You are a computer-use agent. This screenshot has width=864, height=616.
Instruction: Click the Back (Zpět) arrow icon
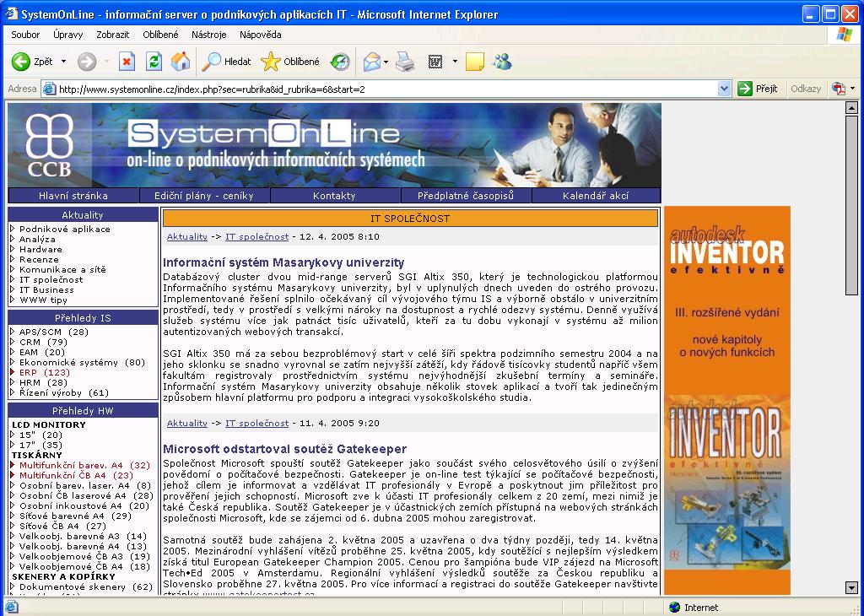(x=21, y=62)
